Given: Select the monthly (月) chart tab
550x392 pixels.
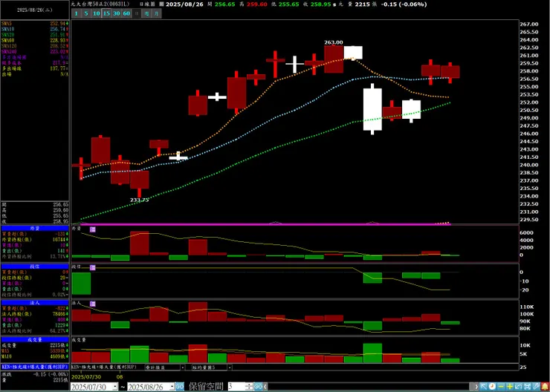Looking at the screenshot, I should [157, 13].
